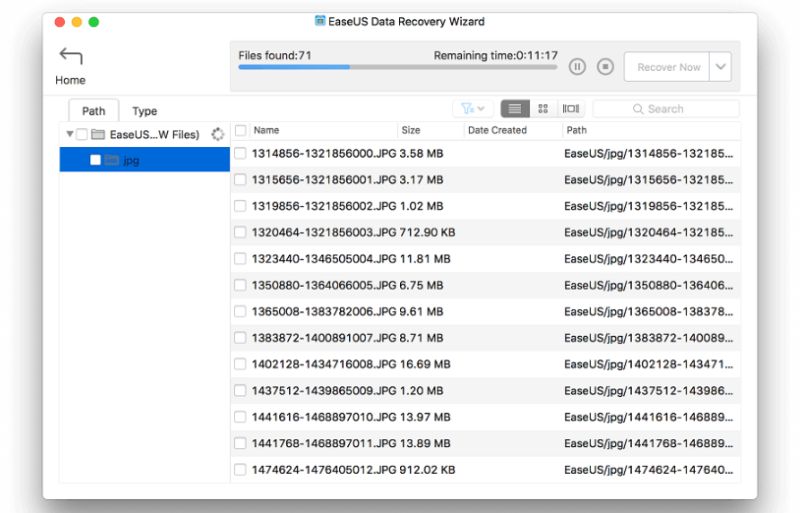
Task: Click the 912.02 KB size value
Action: click(x=427, y=470)
